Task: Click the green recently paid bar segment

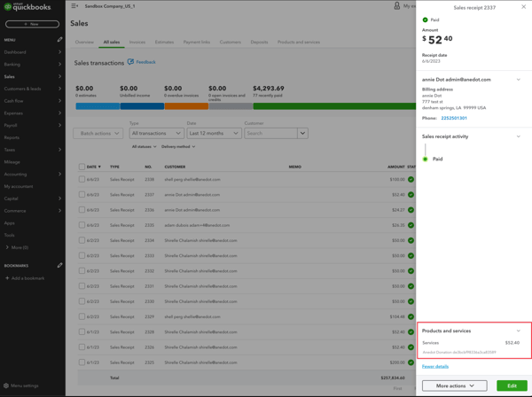Action: (x=334, y=106)
